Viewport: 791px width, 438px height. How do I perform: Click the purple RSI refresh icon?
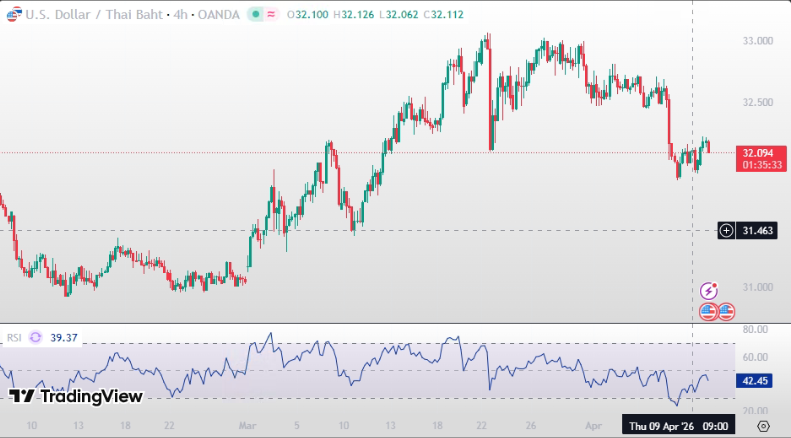[36, 338]
